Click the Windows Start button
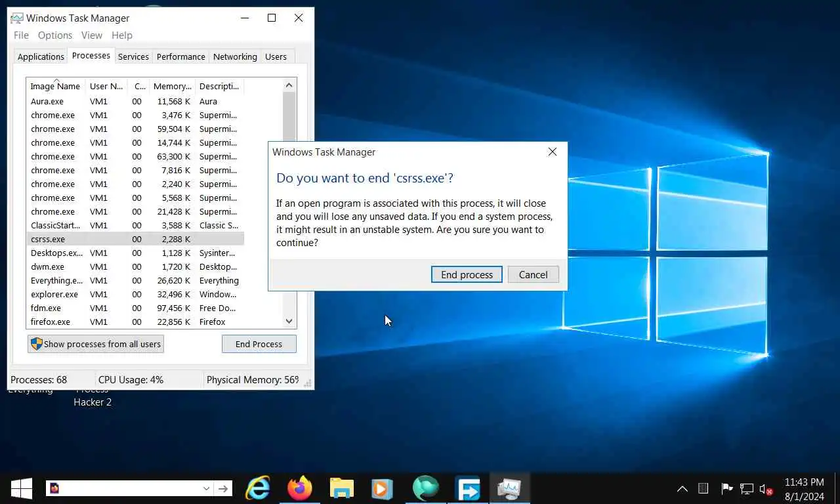The width and height of the screenshot is (840, 504). [22, 488]
